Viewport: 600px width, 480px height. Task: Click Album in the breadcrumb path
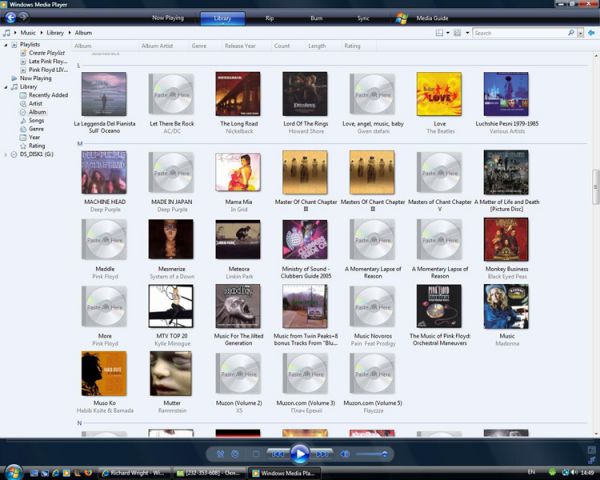click(83, 33)
